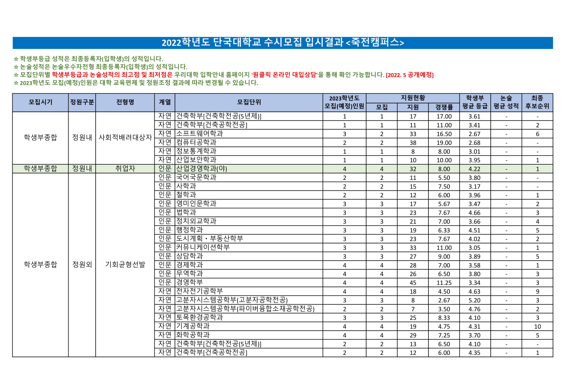The image size is (569, 392).
Task: Click the 전형명 column header
Action: coord(125,102)
